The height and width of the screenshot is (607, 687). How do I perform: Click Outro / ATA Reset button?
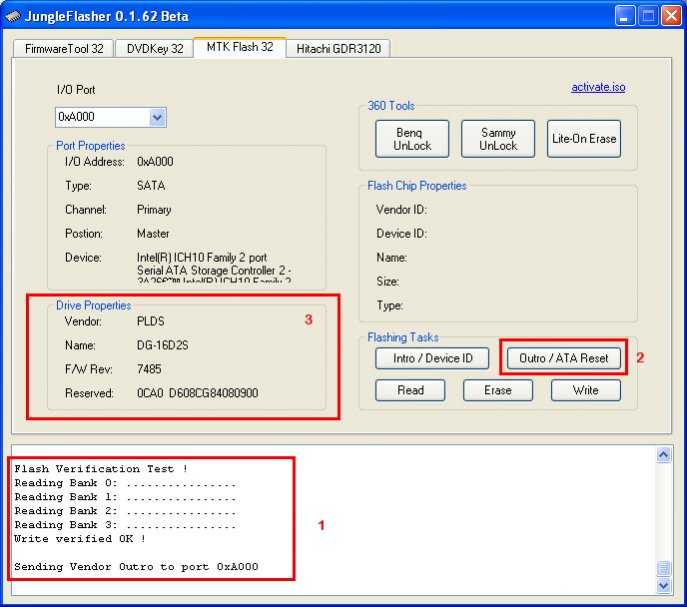(563, 359)
